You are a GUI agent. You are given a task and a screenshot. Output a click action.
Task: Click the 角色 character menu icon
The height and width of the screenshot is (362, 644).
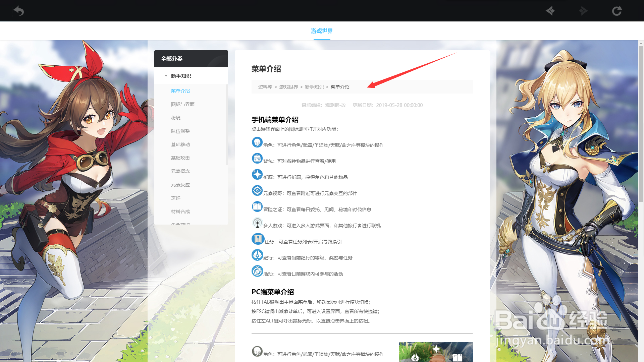[257, 142]
